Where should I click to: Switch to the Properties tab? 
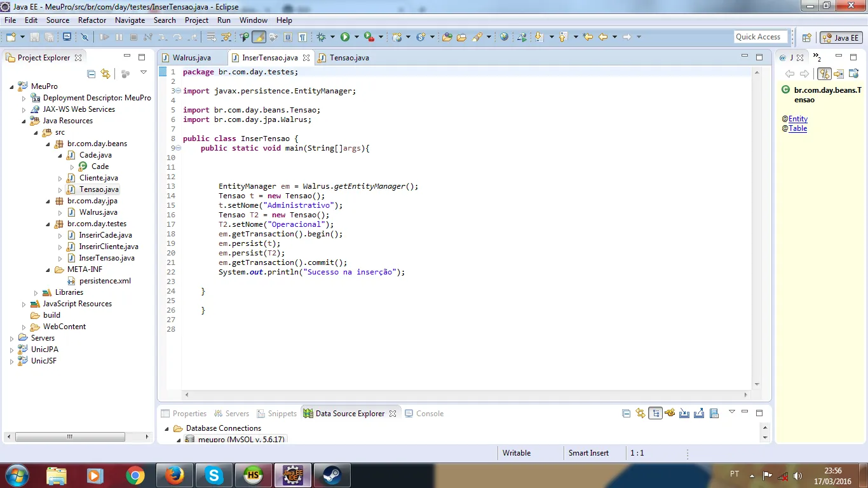pos(184,414)
